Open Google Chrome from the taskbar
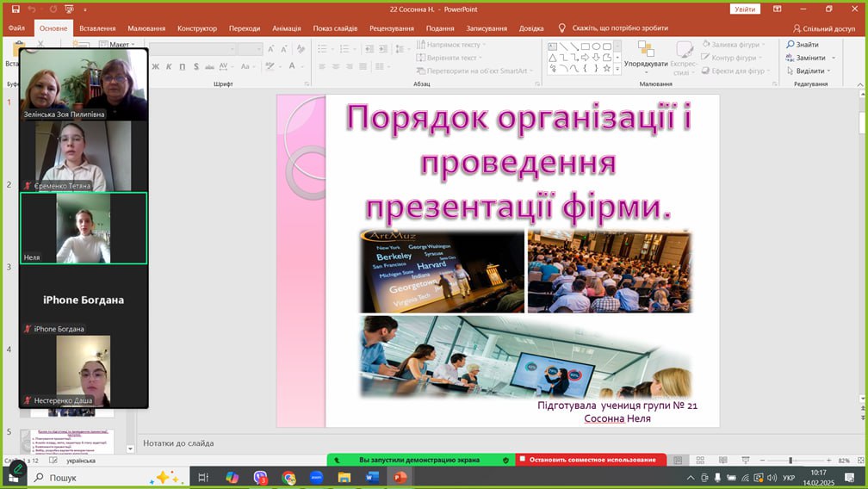The image size is (868, 489). point(288,477)
